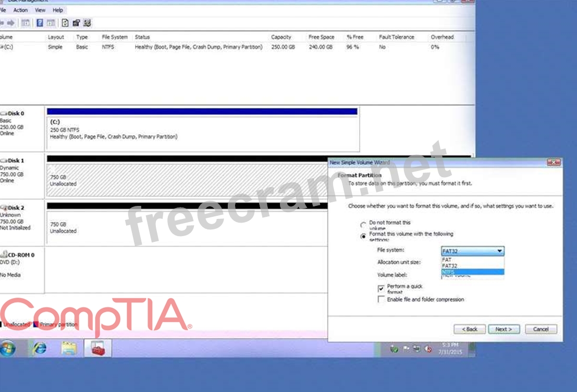This screenshot has height=392, width=577.
Task: Click the Properties toolbar icon
Action: coord(76,23)
